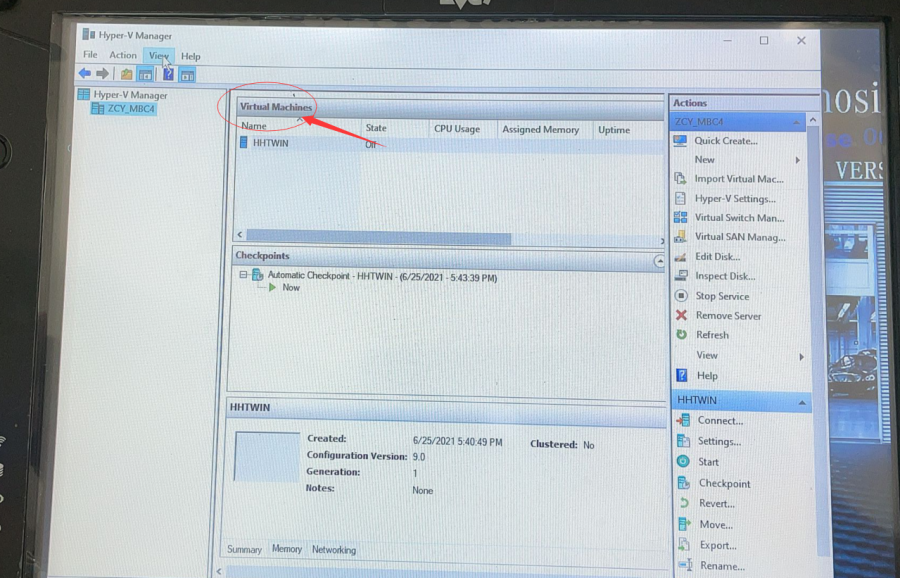Screen dimensions: 900x578
Task: Click Start to power on HHTWIN
Action: pyautogui.click(x=707, y=462)
